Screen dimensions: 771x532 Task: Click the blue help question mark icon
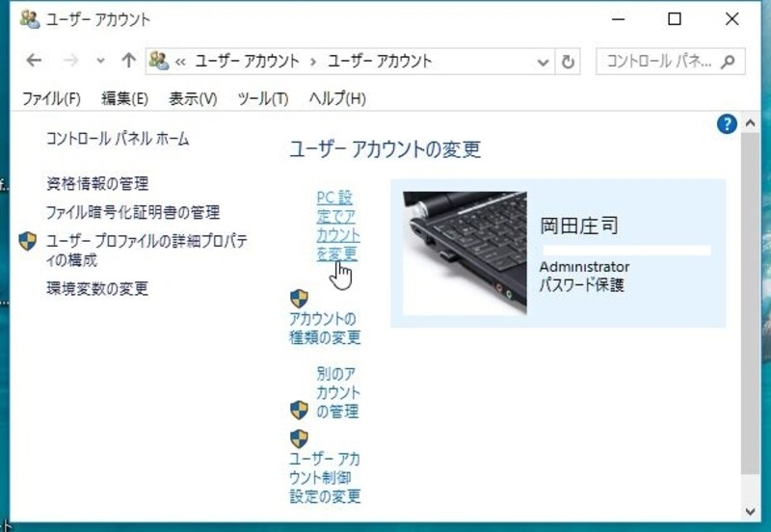coord(728,123)
